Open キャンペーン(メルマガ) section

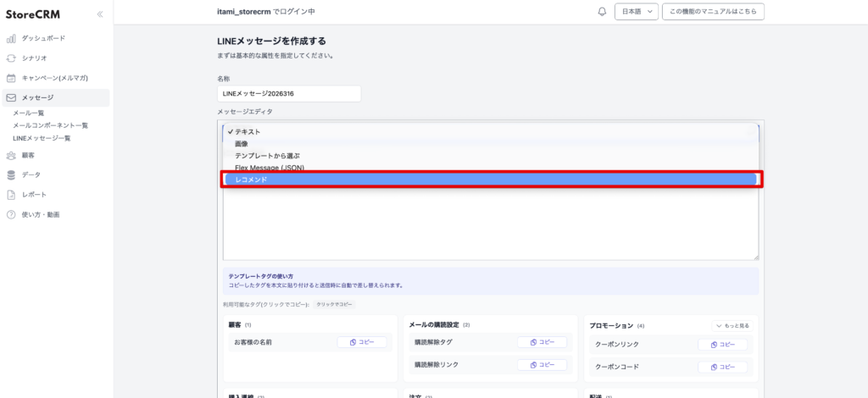[54, 78]
